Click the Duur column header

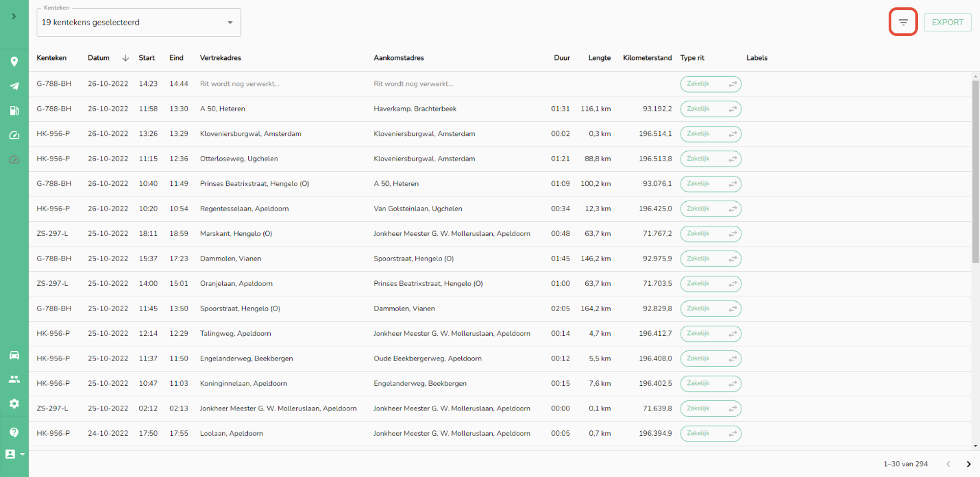click(x=562, y=58)
